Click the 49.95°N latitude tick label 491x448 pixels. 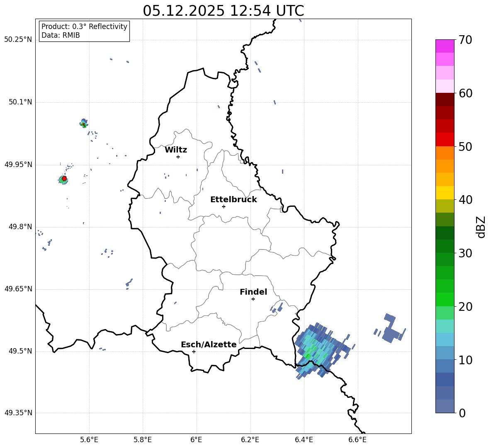tap(18, 165)
